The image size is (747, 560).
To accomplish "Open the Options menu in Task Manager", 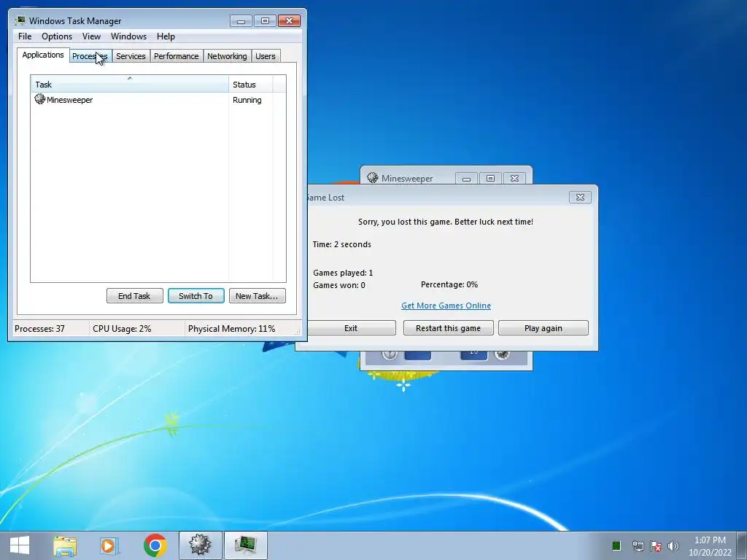I will click(x=57, y=36).
